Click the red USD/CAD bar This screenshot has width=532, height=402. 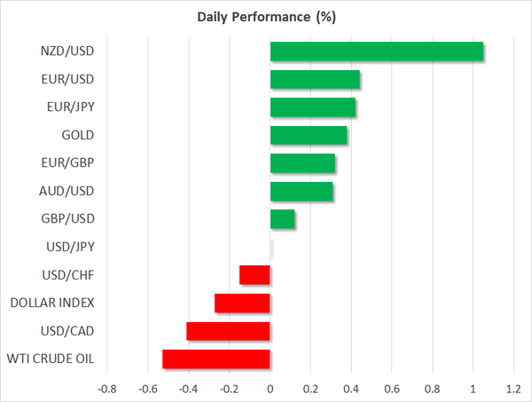click(228, 331)
